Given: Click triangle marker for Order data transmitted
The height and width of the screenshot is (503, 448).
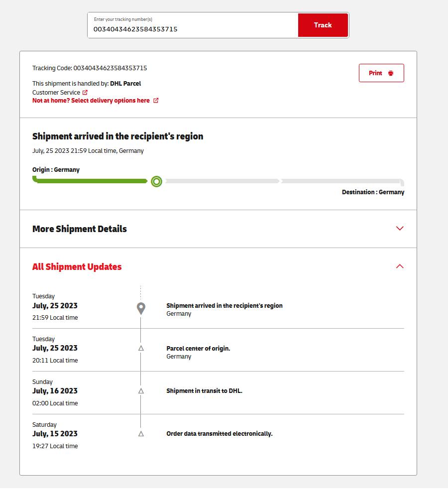Looking at the screenshot, I should [141, 434].
